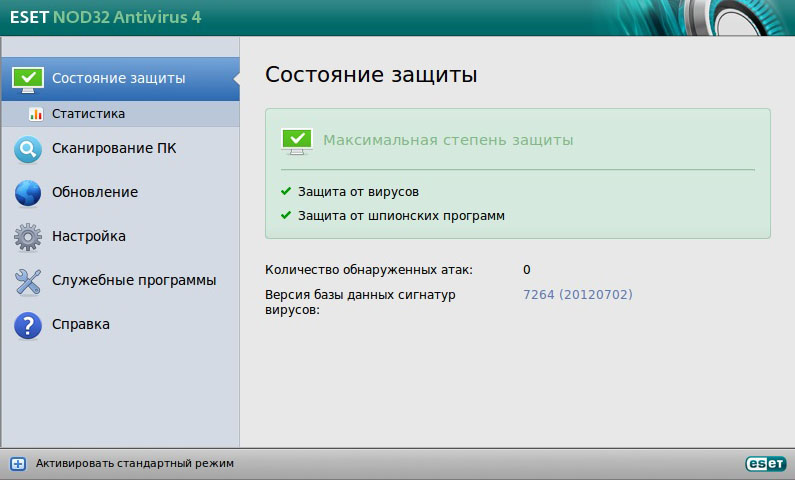
Task: Click Версия базы данных сигнатур вирусов label
Action: coord(360,302)
